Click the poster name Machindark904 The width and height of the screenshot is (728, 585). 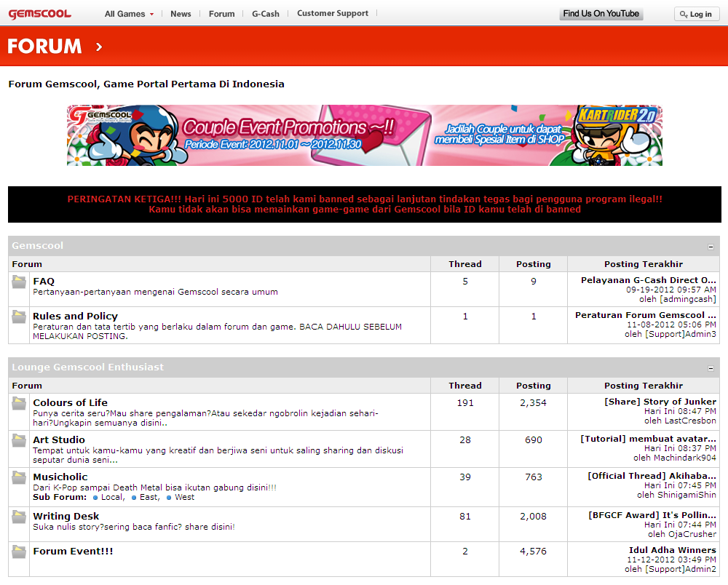click(685, 458)
